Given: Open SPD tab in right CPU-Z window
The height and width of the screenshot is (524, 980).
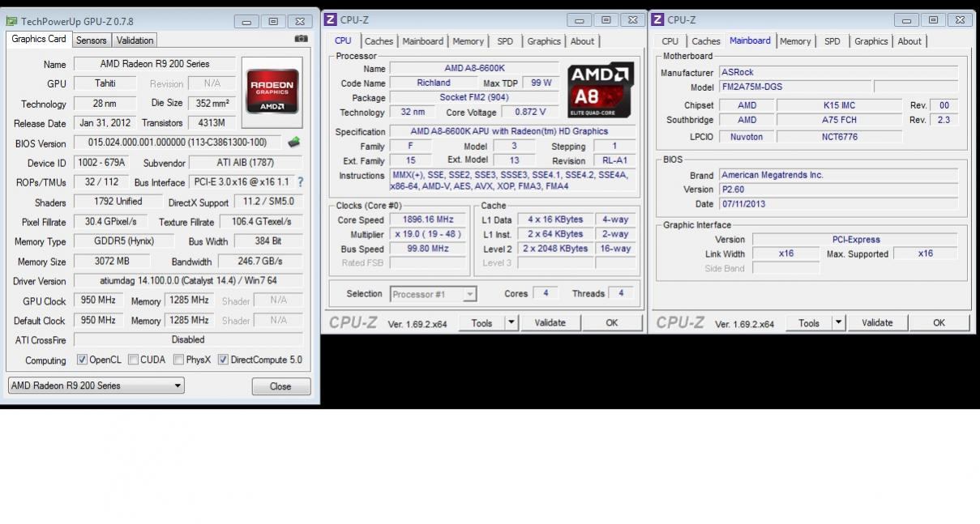Looking at the screenshot, I should tap(832, 41).
